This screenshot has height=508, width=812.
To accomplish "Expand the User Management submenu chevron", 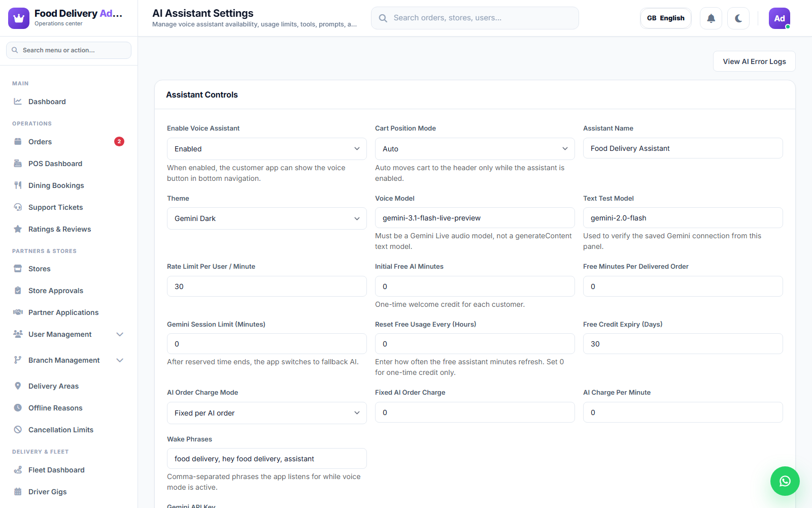I will [x=120, y=334].
